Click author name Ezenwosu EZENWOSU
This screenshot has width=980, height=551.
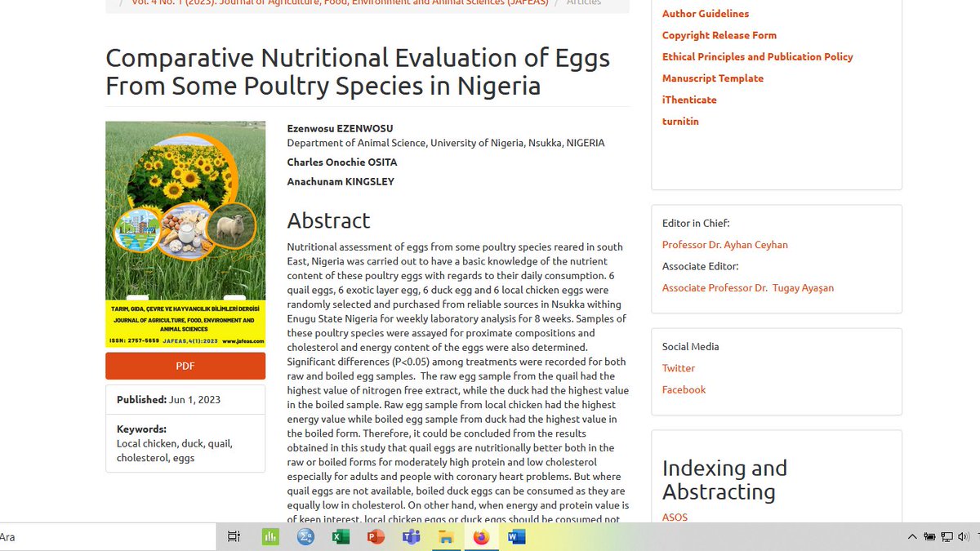pos(340,129)
